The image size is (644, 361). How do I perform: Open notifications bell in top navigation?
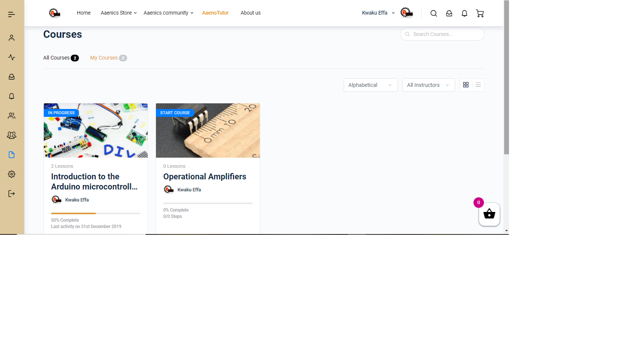point(464,13)
